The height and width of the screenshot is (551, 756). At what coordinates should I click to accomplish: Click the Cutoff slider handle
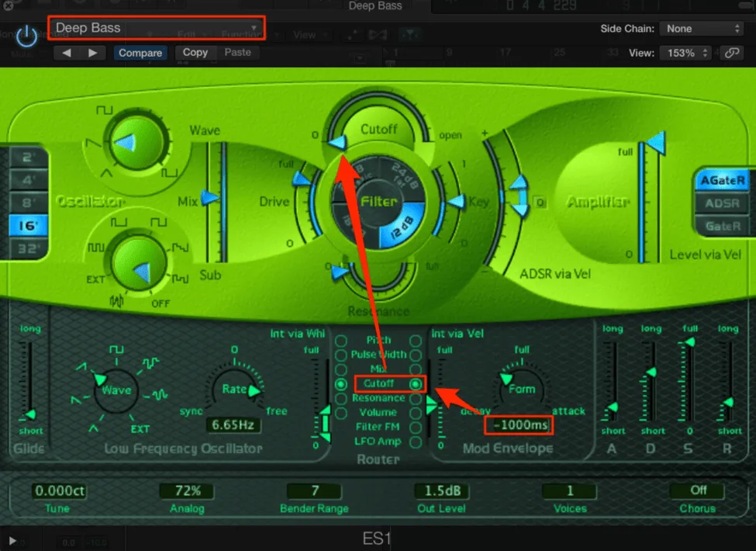[337, 142]
